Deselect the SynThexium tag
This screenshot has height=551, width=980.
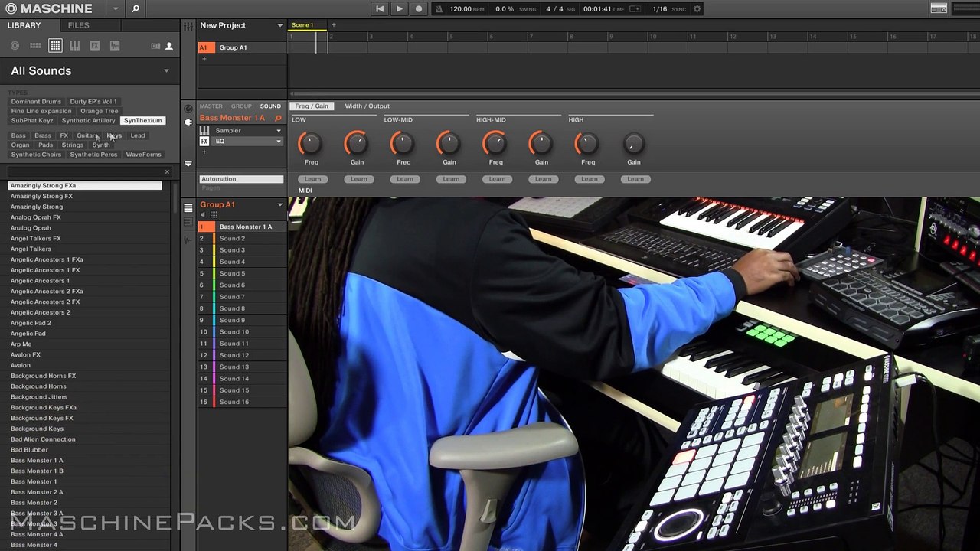(143, 121)
